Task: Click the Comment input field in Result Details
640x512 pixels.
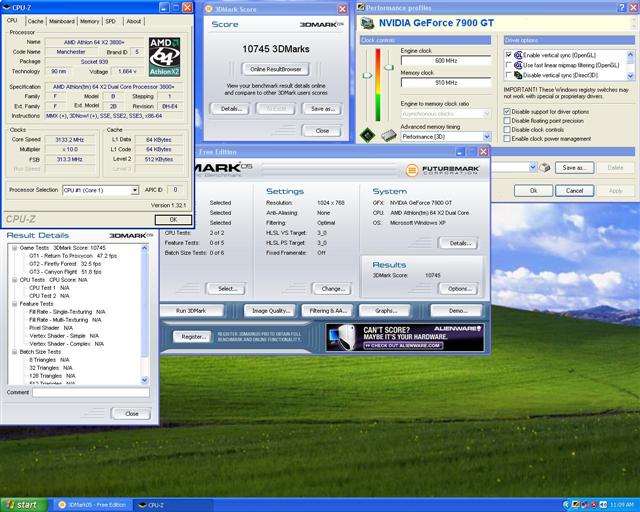Action: 90,393
